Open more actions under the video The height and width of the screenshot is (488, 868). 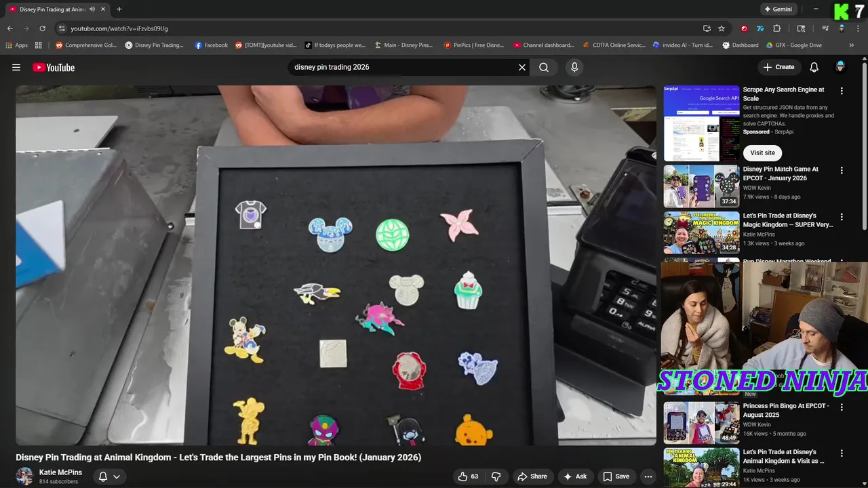pyautogui.click(x=648, y=476)
